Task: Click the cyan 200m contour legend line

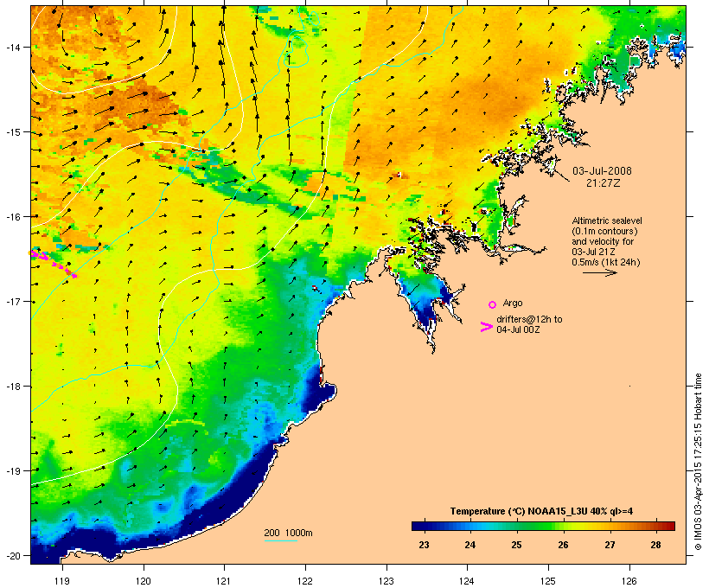Action: pos(281,540)
